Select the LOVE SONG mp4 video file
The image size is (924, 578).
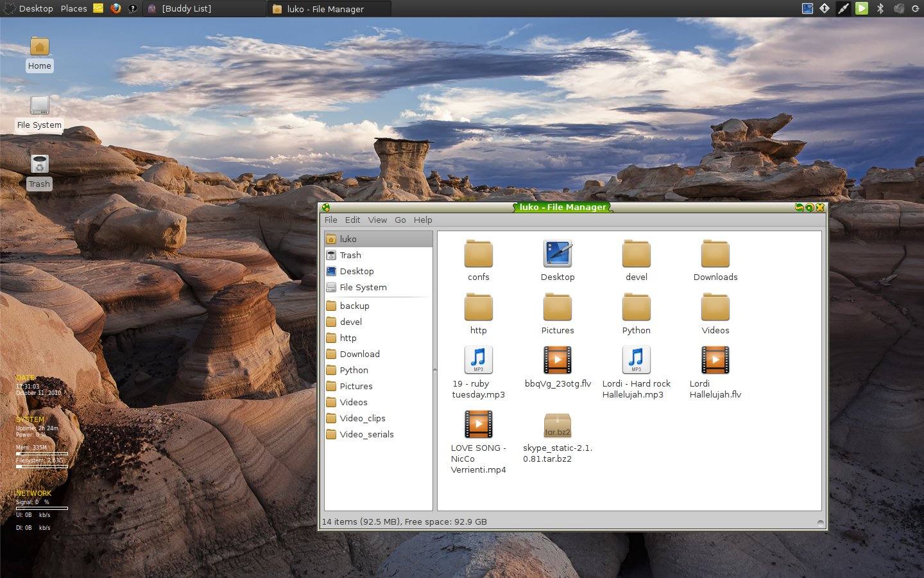point(478,425)
